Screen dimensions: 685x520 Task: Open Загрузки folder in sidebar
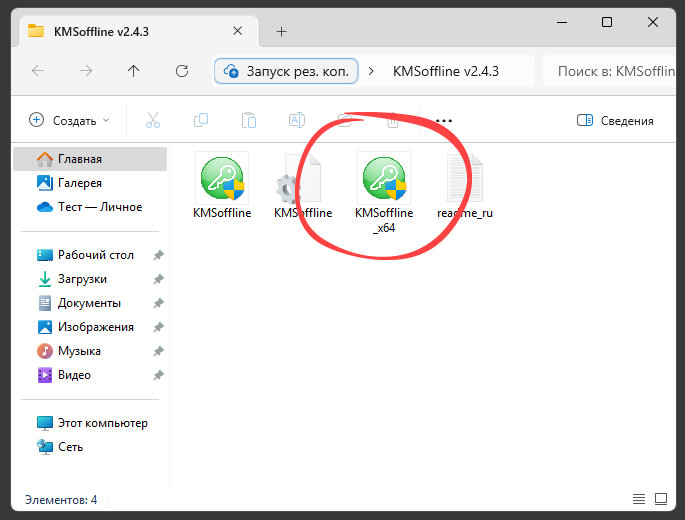(82, 279)
